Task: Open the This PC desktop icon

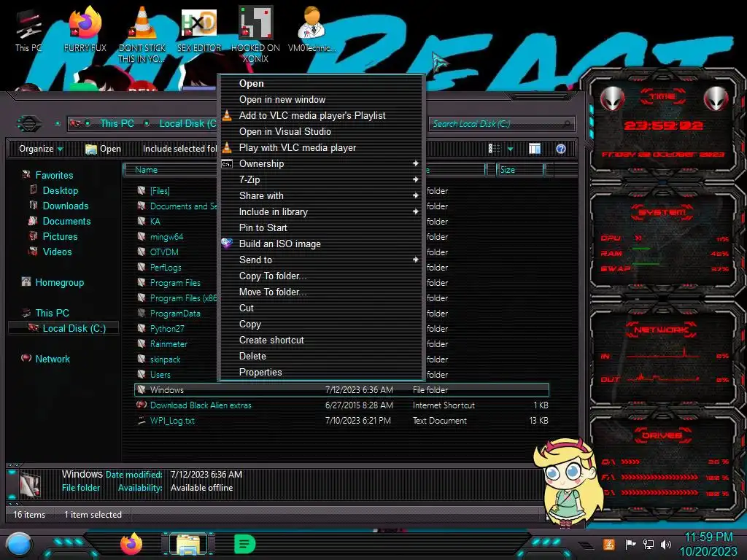Action: tap(28, 28)
